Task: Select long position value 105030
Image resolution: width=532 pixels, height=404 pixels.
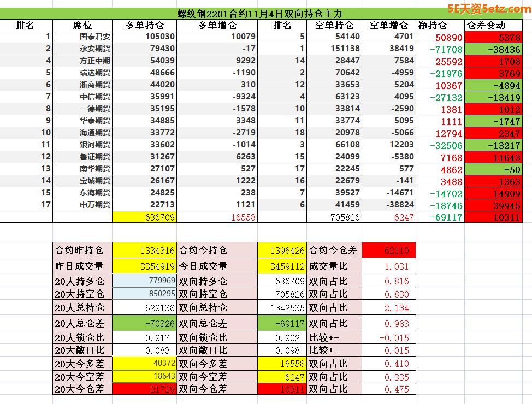Action: click(145, 37)
